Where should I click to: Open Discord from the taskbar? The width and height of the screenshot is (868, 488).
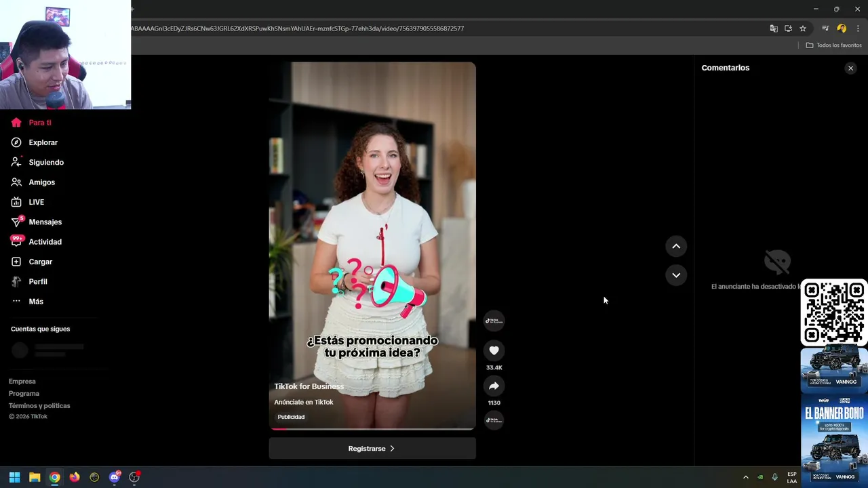click(115, 477)
